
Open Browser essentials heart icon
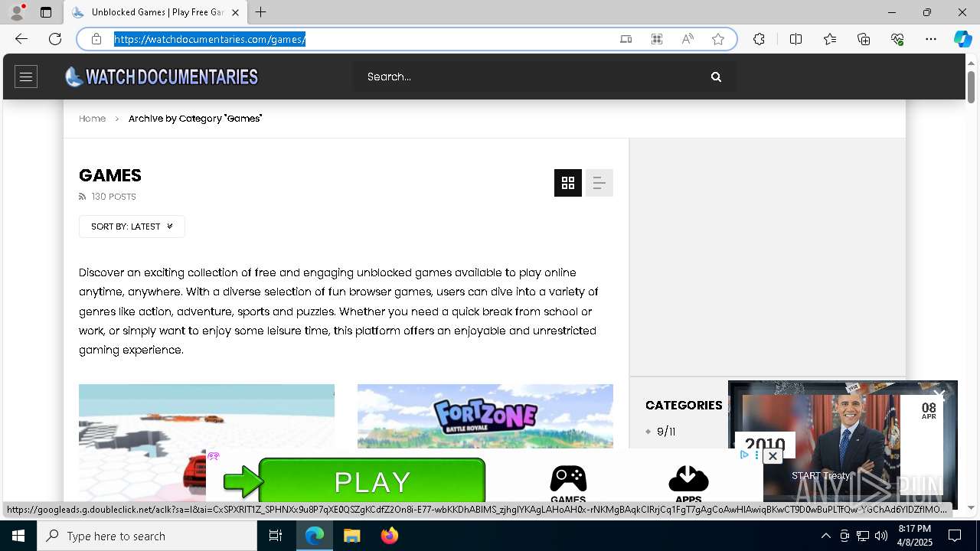pos(897,39)
